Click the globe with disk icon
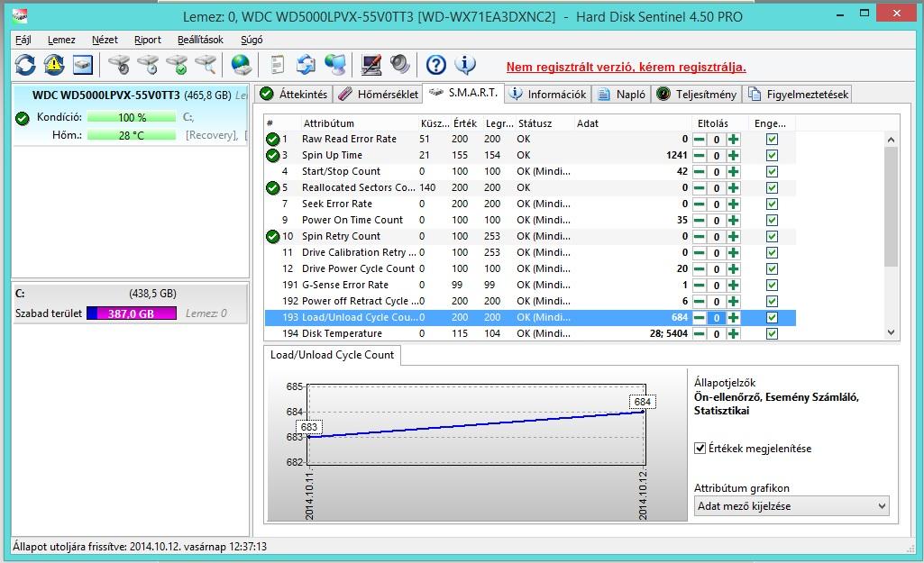 (242, 64)
